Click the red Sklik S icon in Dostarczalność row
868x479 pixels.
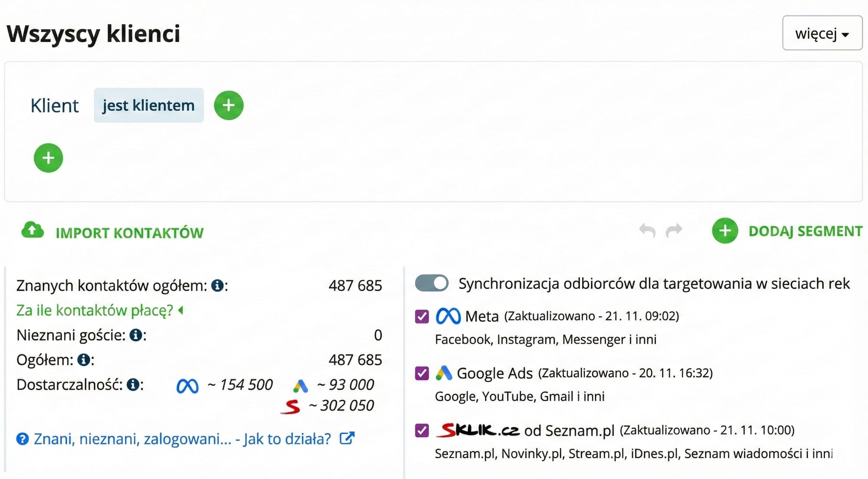point(291,406)
